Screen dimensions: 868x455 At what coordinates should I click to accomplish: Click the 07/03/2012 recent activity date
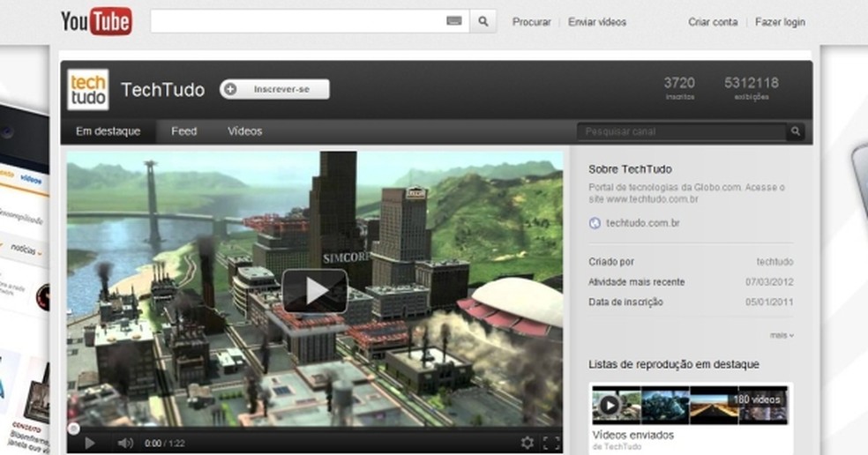pyautogui.click(x=769, y=282)
